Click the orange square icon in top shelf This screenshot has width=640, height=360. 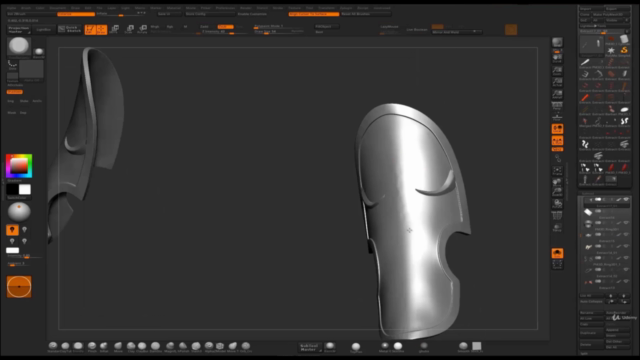[x=511, y=29]
